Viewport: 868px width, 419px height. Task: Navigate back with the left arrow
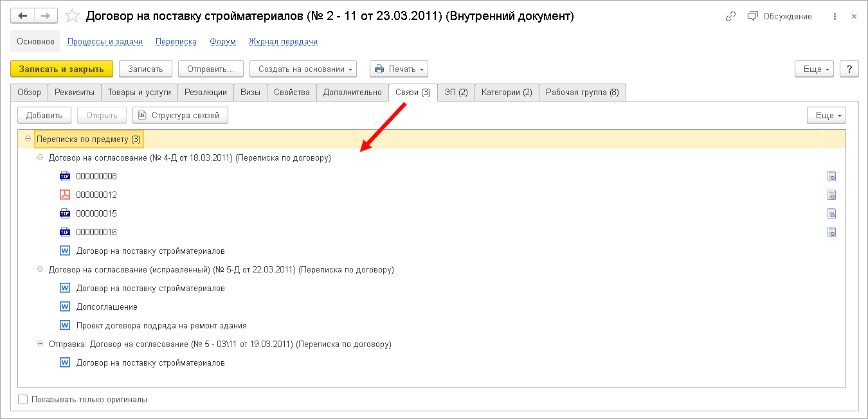23,16
